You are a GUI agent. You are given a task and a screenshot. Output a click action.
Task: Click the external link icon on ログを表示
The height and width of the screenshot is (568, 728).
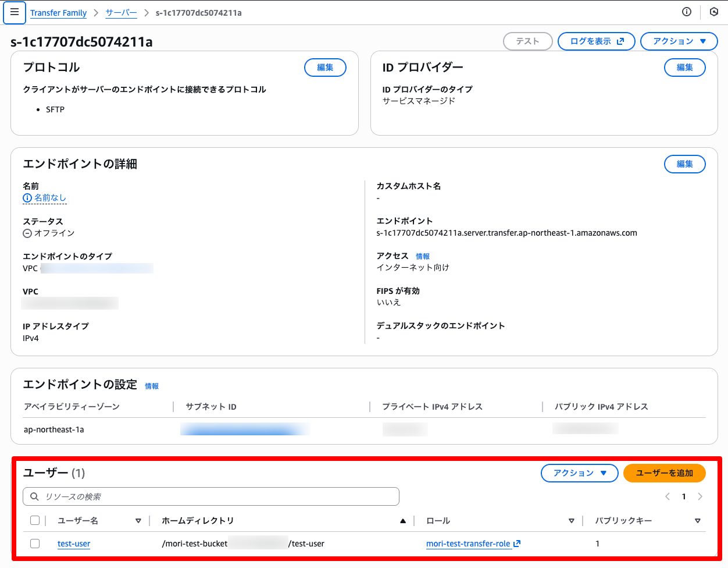tap(622, 41)
